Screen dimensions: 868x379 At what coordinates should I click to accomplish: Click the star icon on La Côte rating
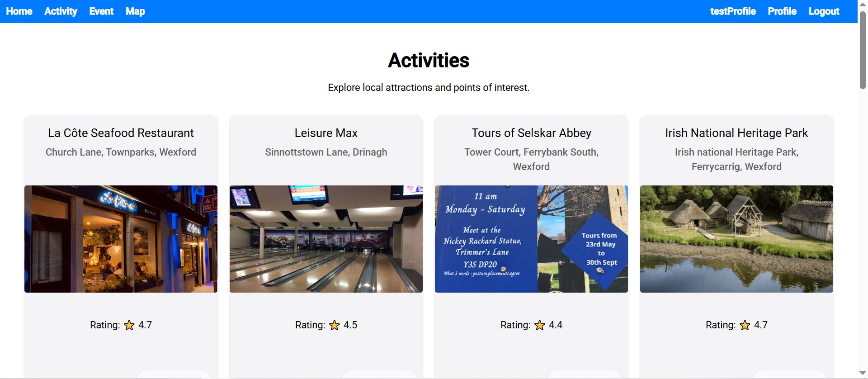129,325
